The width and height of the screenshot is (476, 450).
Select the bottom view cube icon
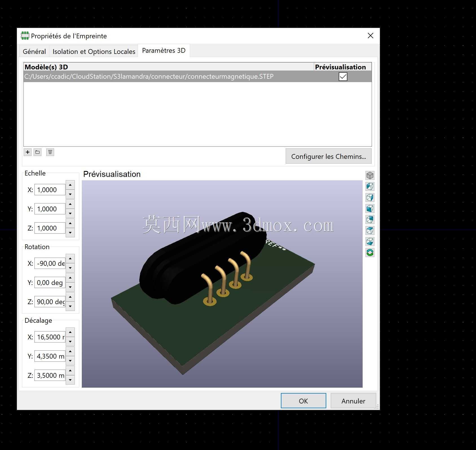coord(370,242)
